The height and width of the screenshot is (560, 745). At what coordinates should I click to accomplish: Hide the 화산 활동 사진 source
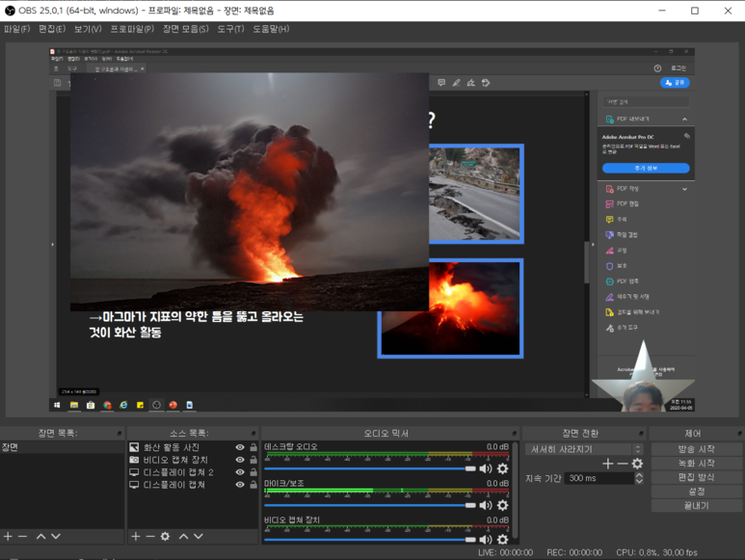pos(240,447)
